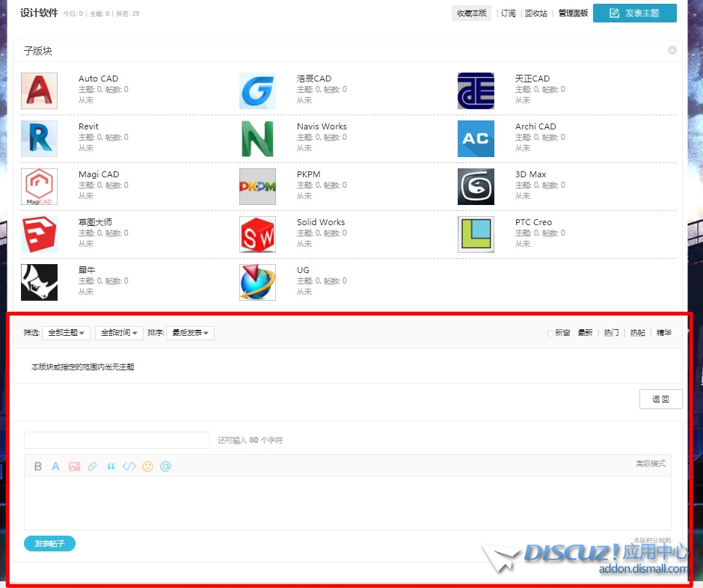Insert an image via editor picture icon
This screenshot has width=703, height=588.
(75, 467)
